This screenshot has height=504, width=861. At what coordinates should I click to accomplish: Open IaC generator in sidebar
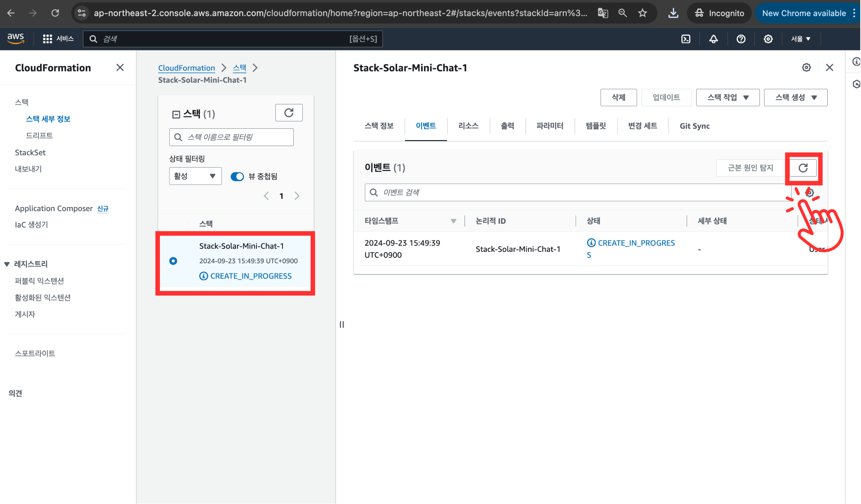32,225
